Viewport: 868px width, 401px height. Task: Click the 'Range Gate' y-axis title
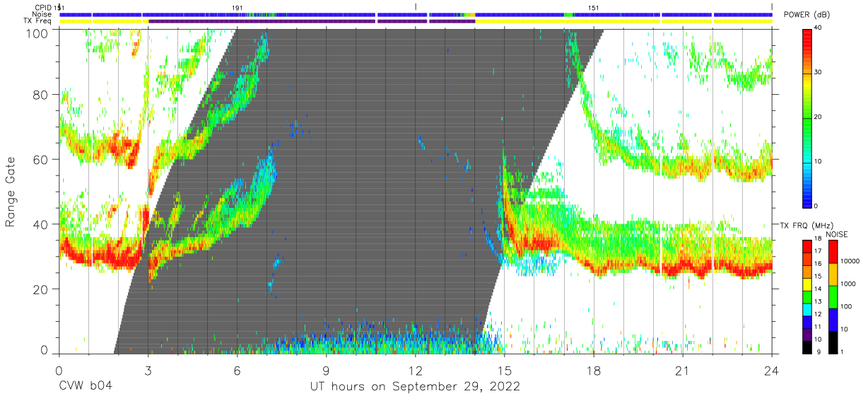coord(11,192)
